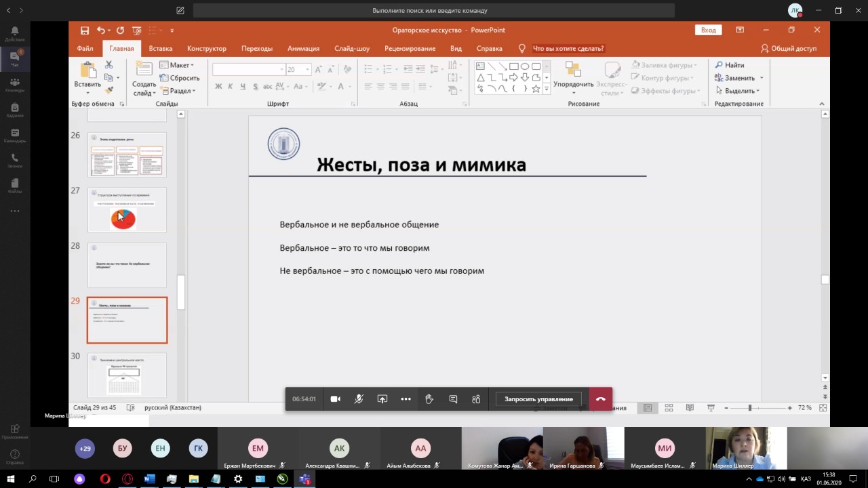Screen dimensions: 868x488
Task: Open the Упорядочить arrange menu
Action: (x=574, y=79)
